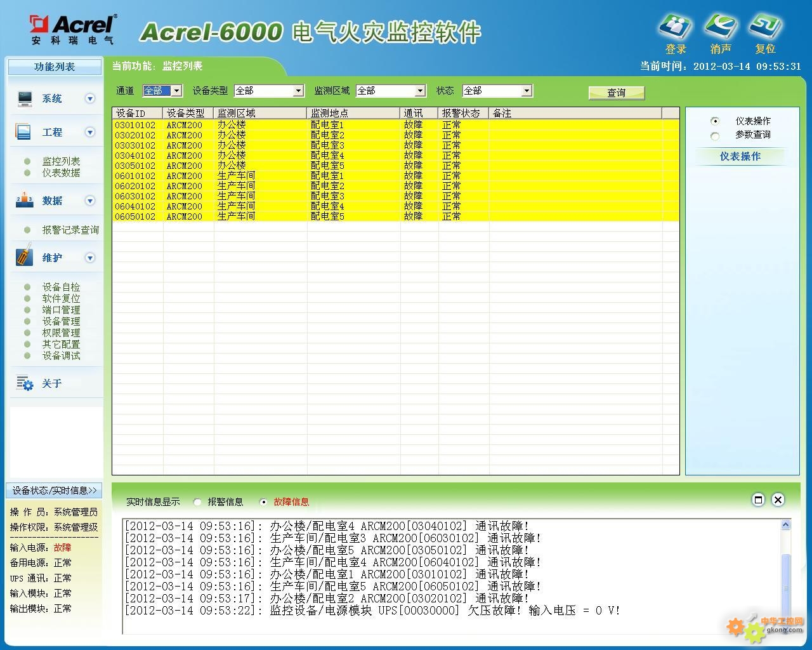Select the 故障信息 radio option
This screenshot has height=650, width=812.
pyautogui.click(x=263, y=502)
